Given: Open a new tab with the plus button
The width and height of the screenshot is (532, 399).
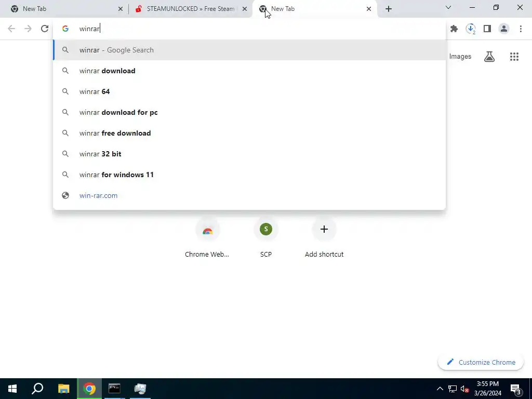Looking at the screenshot, I should click(x=389, y=9).
